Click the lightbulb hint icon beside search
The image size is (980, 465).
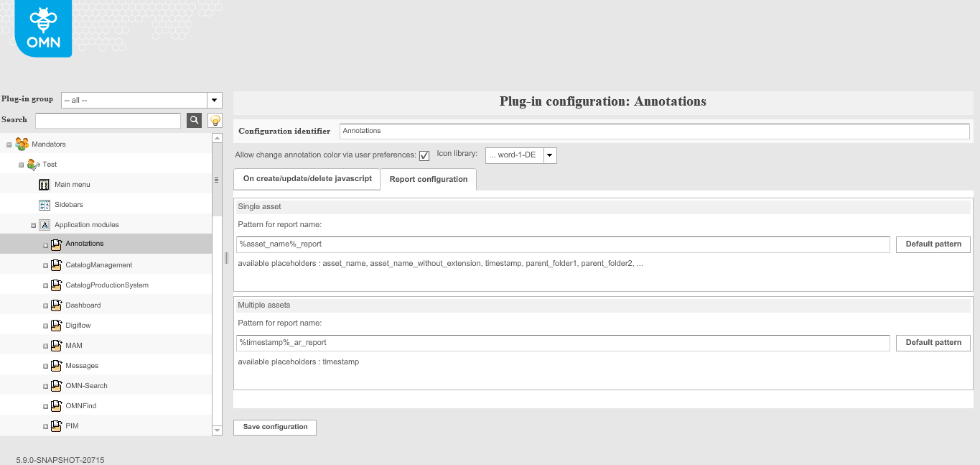213,120
